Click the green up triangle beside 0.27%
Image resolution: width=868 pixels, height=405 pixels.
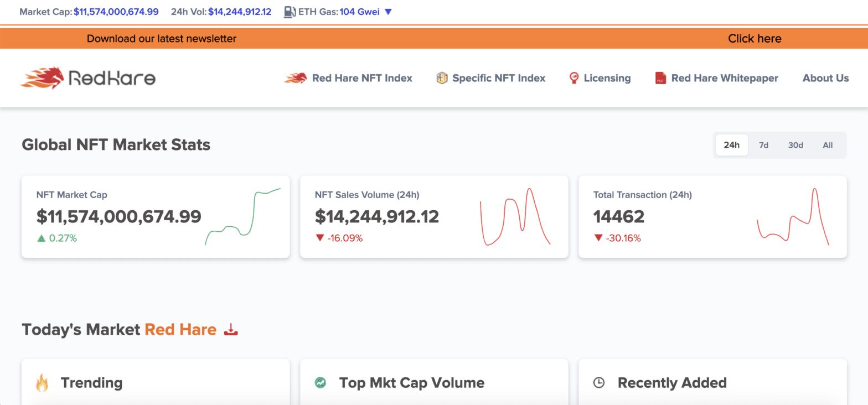[41, 238]
